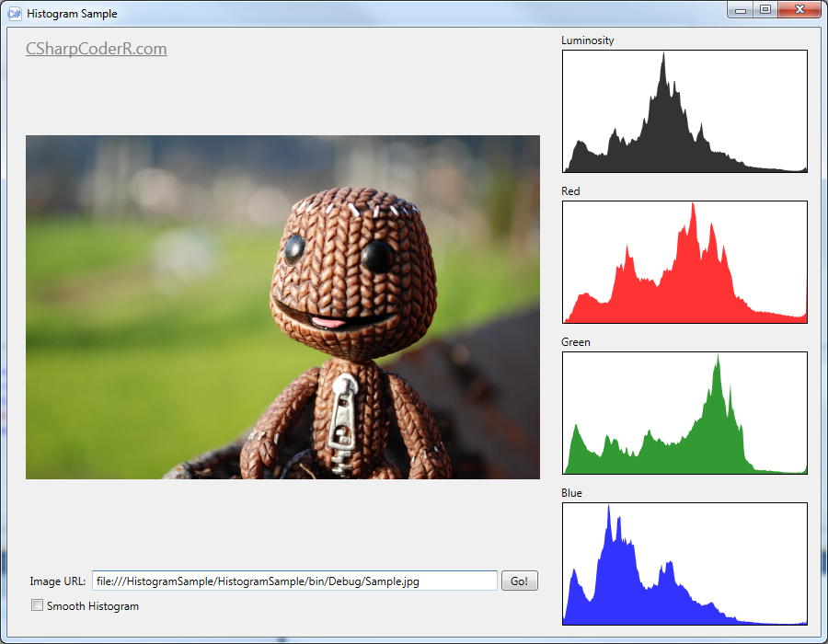Click the Red label
The width and height of the screenshot is (828, 644).
pos(570,191)
